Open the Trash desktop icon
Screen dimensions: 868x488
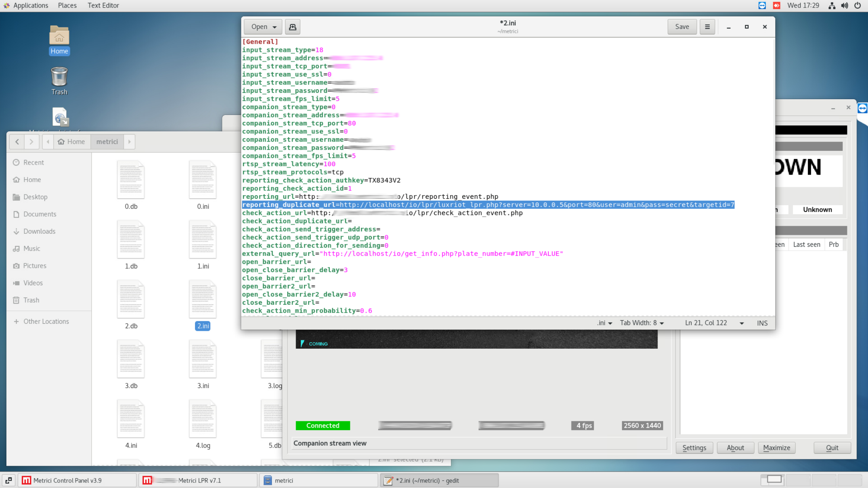(x=59, y=81)
